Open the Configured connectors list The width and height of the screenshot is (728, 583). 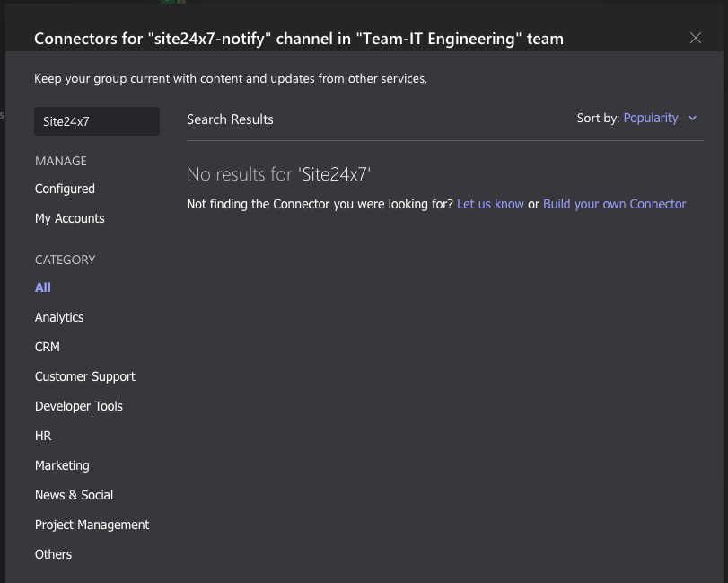coord(65,189)
